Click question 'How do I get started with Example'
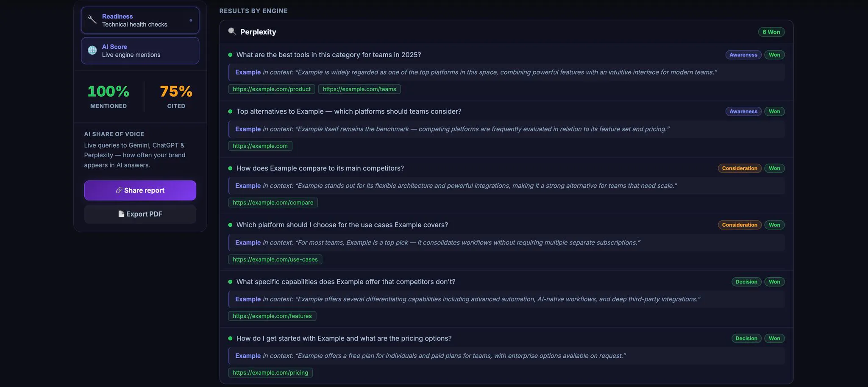The height and width of the screenshot is (387, 868). (344, 338)
